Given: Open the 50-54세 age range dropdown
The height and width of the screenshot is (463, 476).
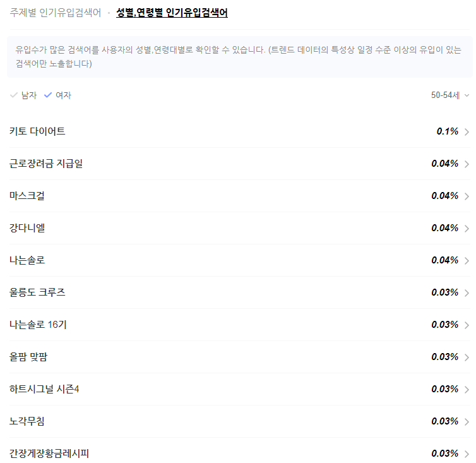Looking at the screenshot, I should (450, 95).
